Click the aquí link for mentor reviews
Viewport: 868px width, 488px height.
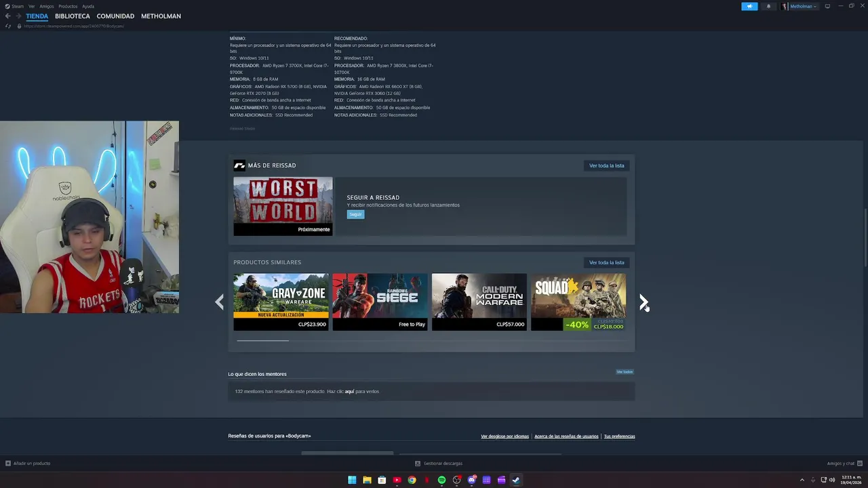[349, 391]
